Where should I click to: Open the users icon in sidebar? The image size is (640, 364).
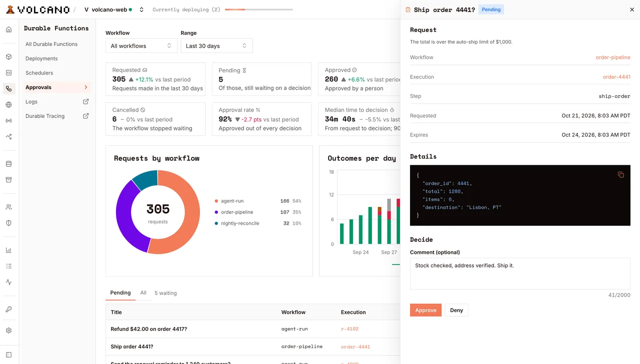[x=8, y=207]
